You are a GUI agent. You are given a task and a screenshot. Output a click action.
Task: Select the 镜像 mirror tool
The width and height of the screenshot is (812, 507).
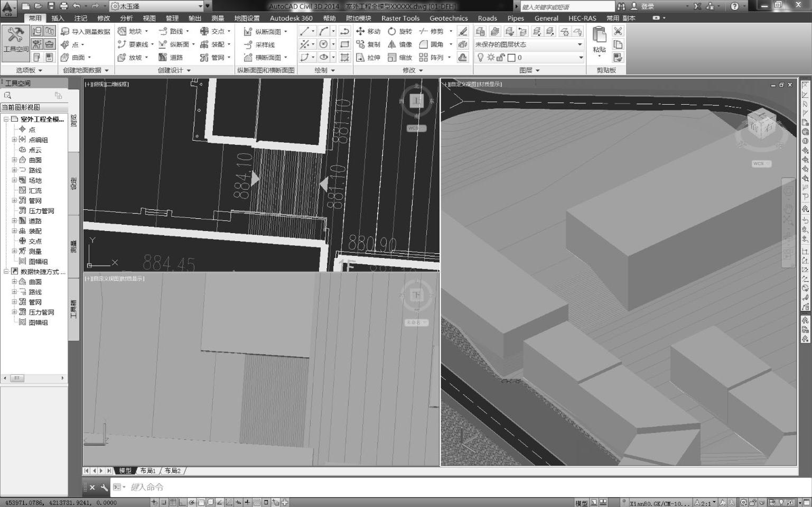tap(400, 44)
